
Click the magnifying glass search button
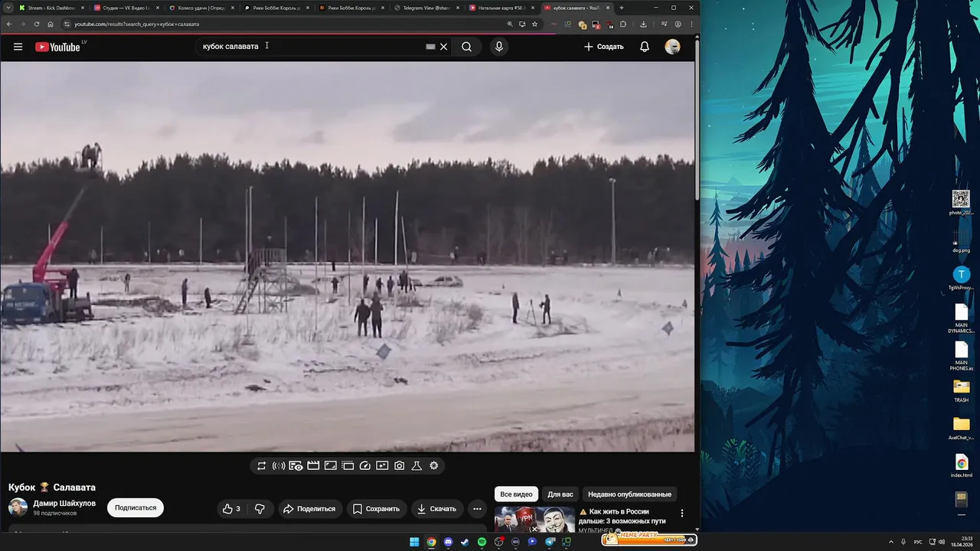click(x=466, y=47)
